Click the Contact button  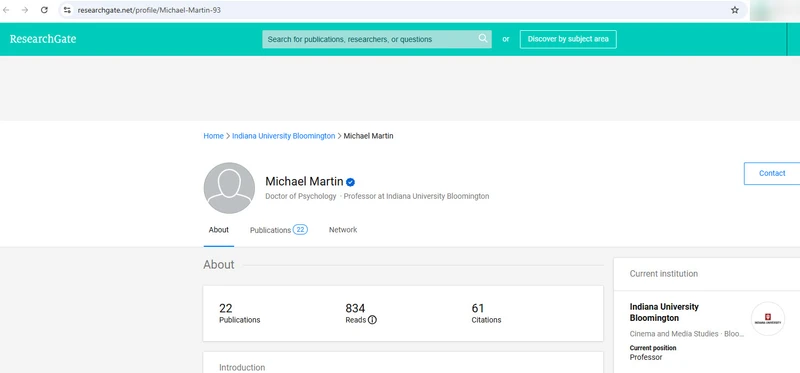point(771,173)
